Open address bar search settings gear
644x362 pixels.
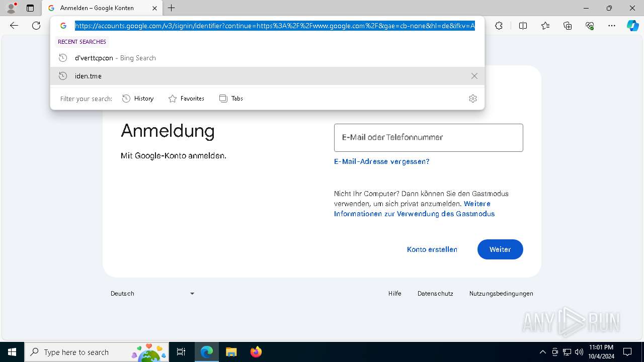472,99
